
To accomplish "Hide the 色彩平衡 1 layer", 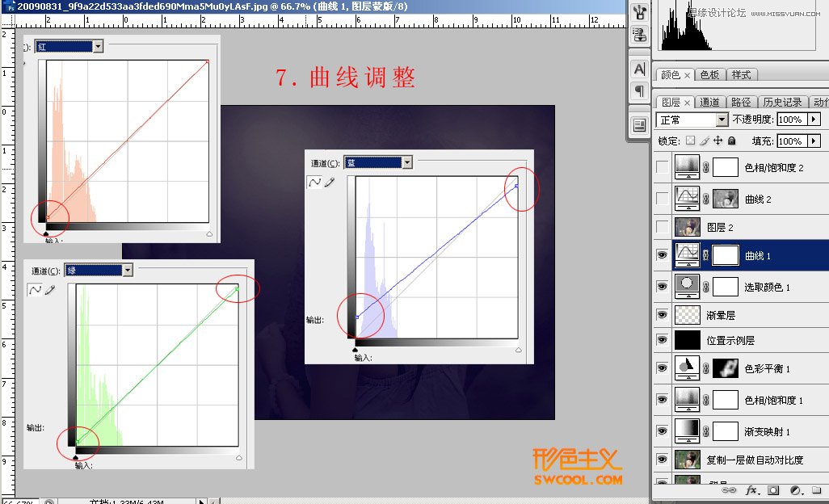I will (662, 367).
